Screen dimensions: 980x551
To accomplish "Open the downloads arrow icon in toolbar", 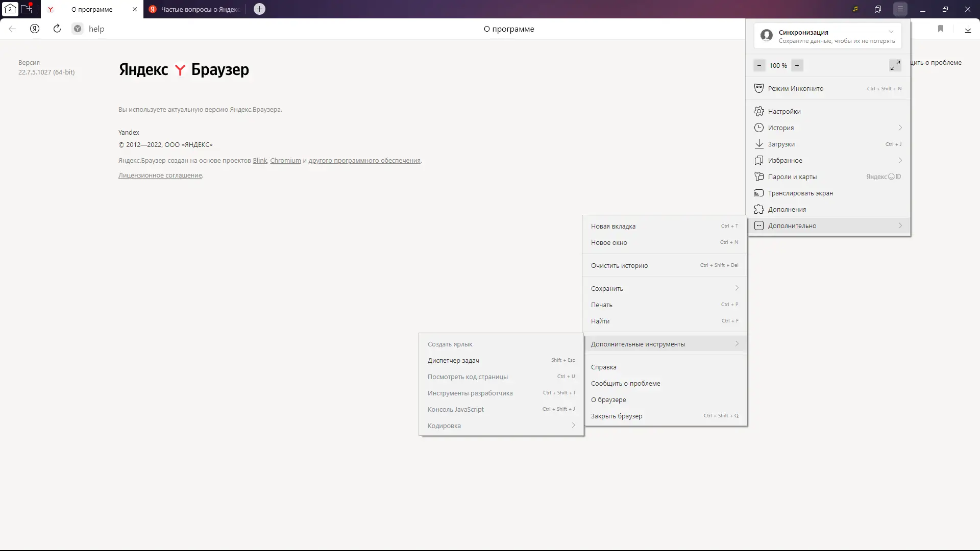I will click(x=968, y=29).
